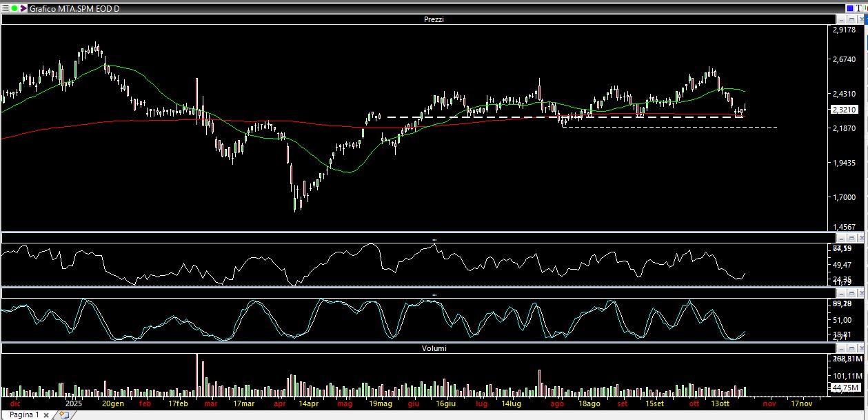Image resolution: width=868 pixels, height=420 pixels.
Task: Switch to the Pagina 1 tab
Action: (24, 414)
